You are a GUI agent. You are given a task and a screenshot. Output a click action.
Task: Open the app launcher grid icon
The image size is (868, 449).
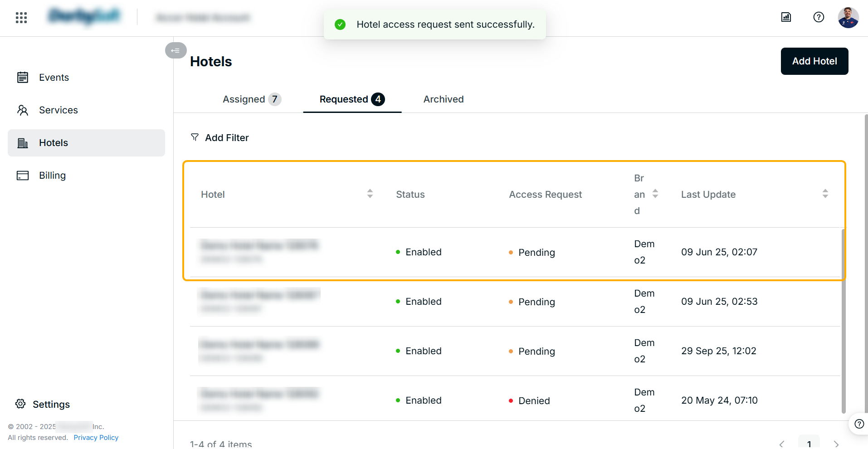(21, 18)
